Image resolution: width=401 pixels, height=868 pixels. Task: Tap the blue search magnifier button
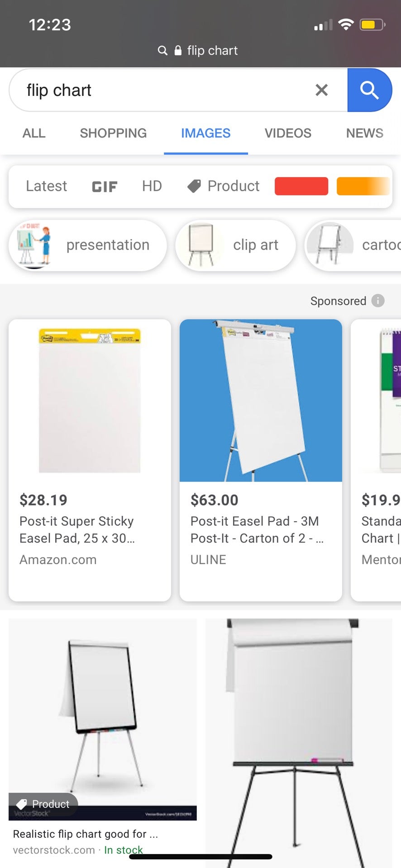tap(369, 90)
